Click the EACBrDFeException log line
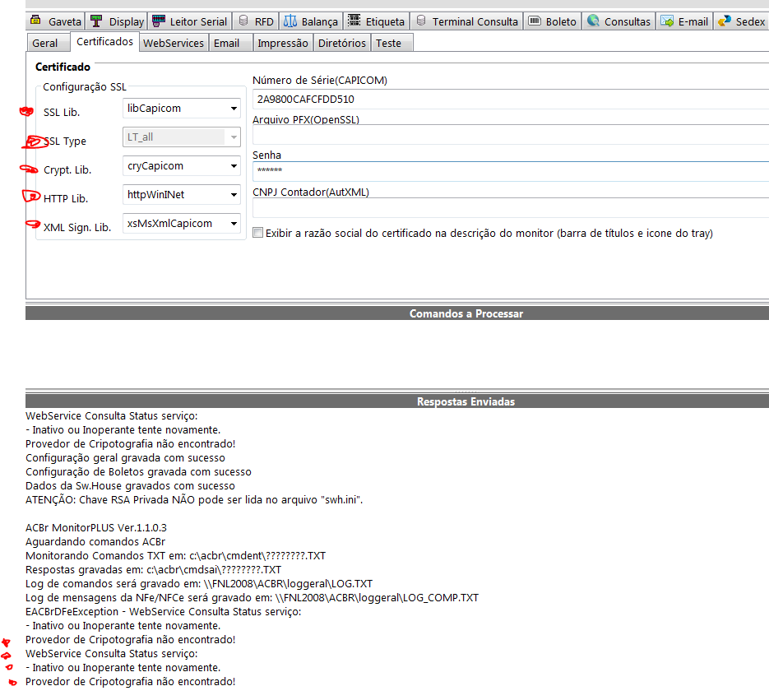This screenshot has height=700, width=769. pyautogui.click(x=164, y=612)
